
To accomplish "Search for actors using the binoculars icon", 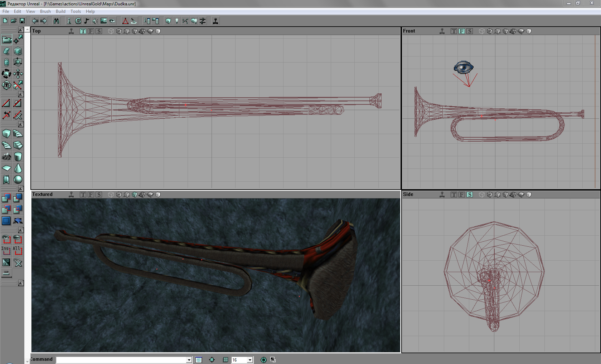I will point(57,21).
